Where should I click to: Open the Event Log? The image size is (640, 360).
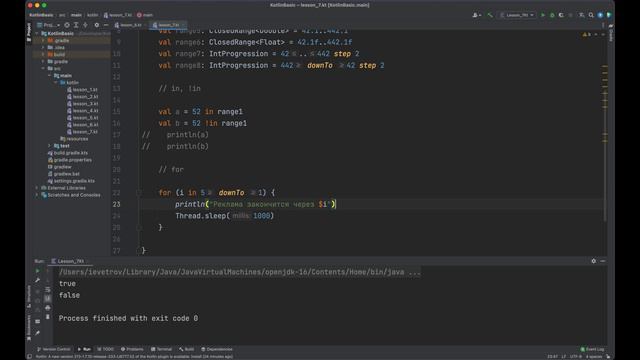coord(593,349)
